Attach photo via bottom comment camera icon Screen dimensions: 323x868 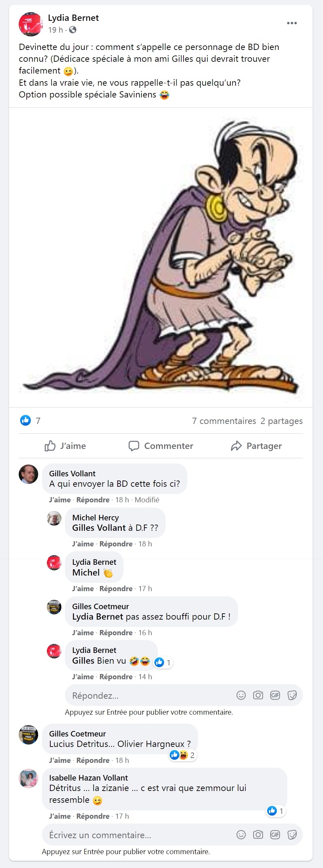click(258, 835)
